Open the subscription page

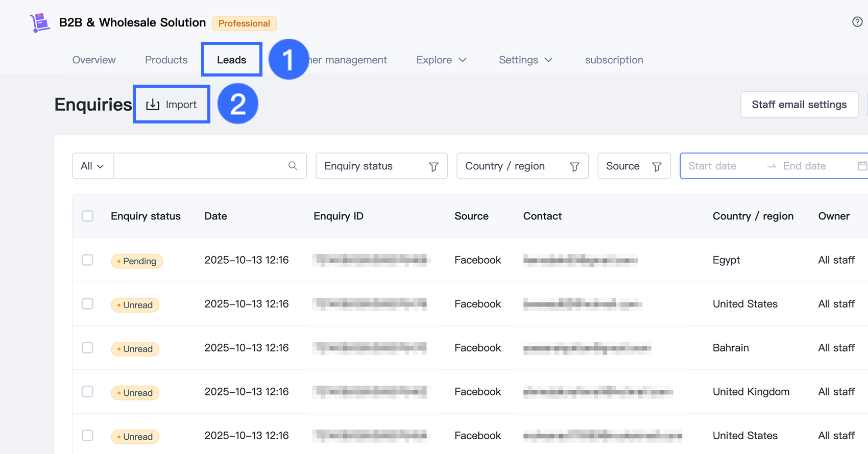click(614, 60)
